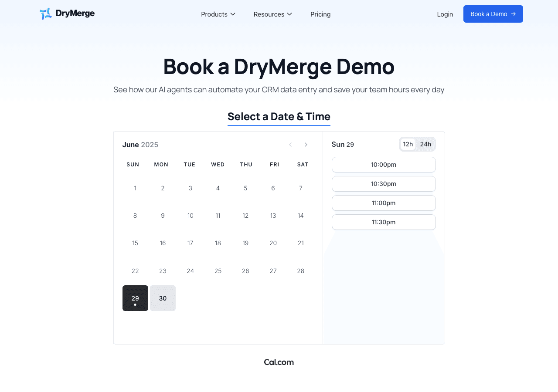
Task: Click date 2 in June calendar
Action: (163, 188)
